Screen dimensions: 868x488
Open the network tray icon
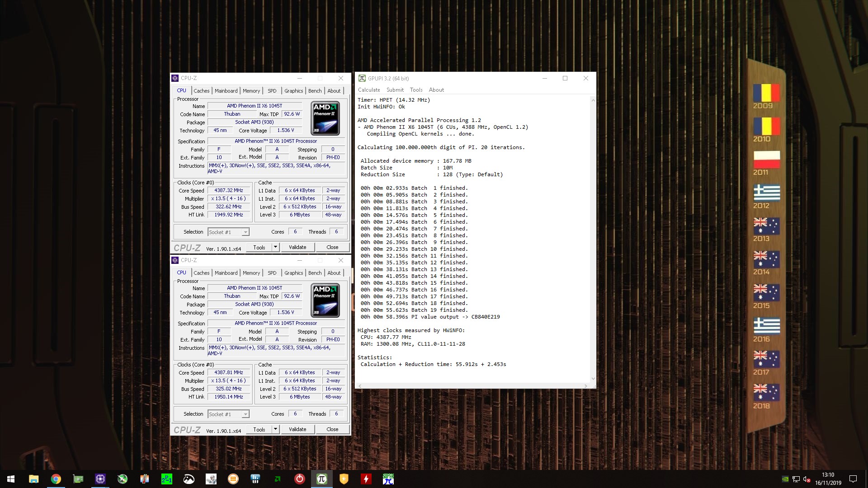tap(796, 479)
